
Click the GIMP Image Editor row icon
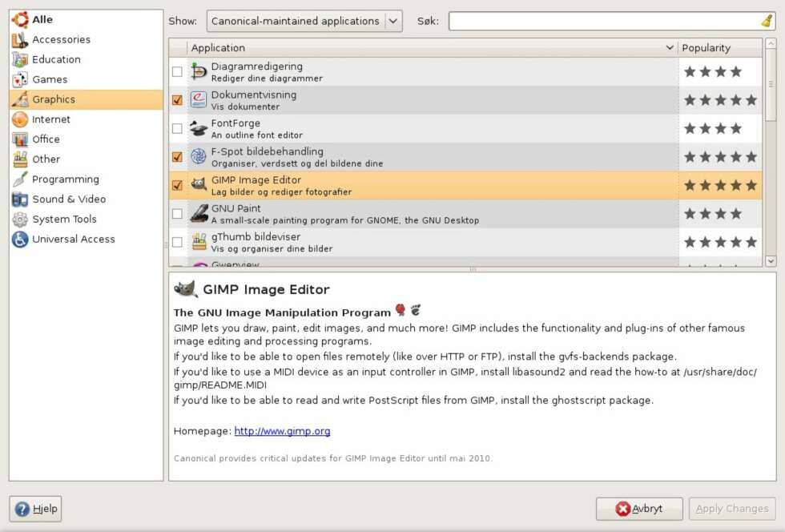coord(199,185)
